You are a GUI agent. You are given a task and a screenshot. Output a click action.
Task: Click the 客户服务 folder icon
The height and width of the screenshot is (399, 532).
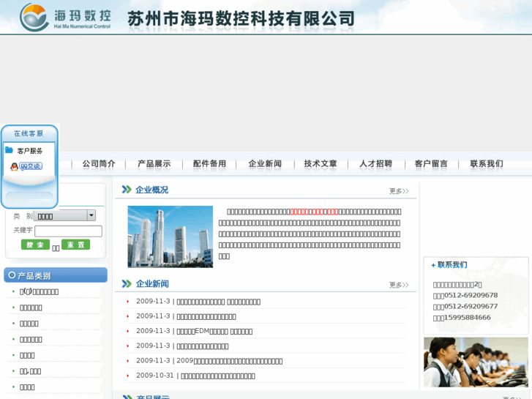9,150
